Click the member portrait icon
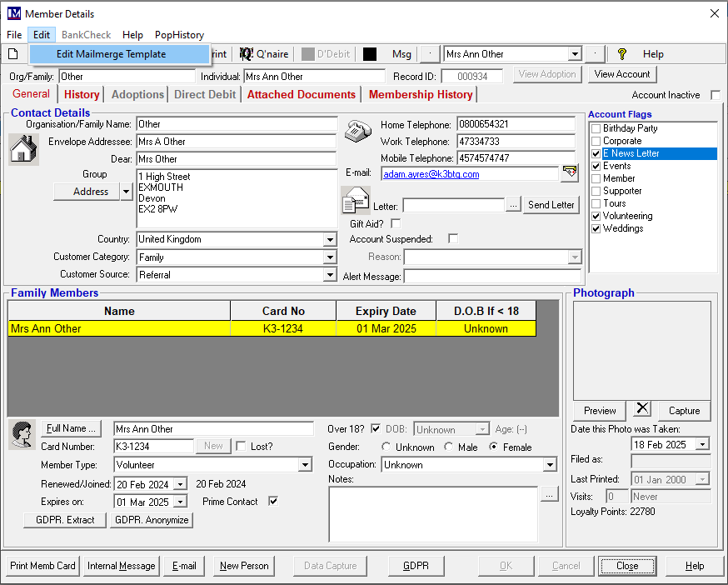This screenshot has height=585, width=728. [20, 433]
